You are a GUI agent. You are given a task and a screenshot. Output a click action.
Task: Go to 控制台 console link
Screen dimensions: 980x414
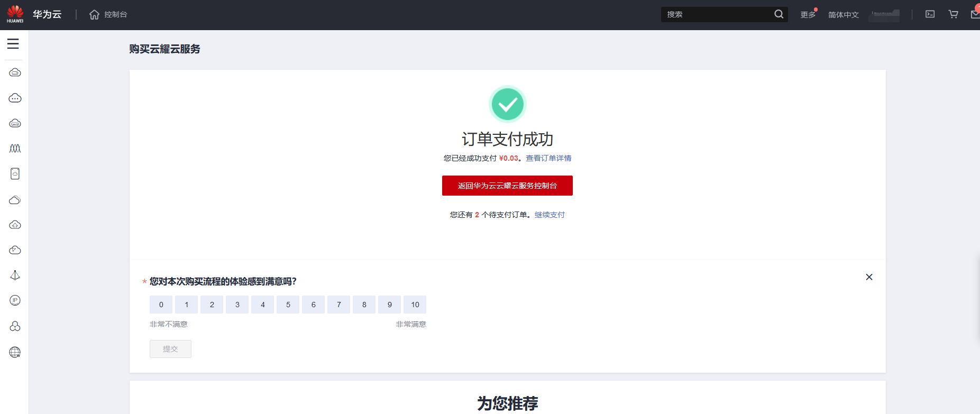[116, 14]
